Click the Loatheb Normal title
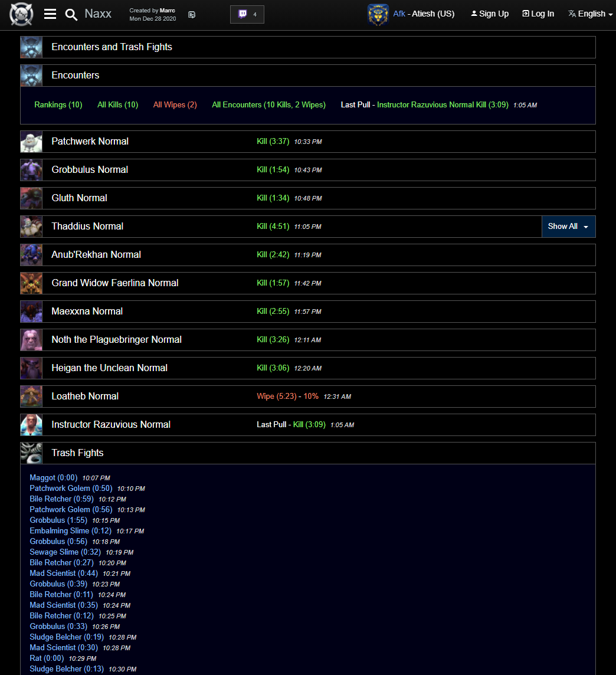The width and height of the screenshot is (616, 675). pyautogui.click(x=85, y=396)
